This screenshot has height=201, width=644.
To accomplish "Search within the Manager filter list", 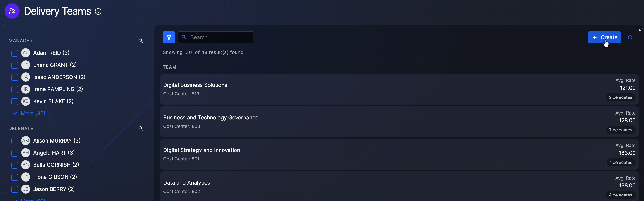I will click(x=141, y=41).
